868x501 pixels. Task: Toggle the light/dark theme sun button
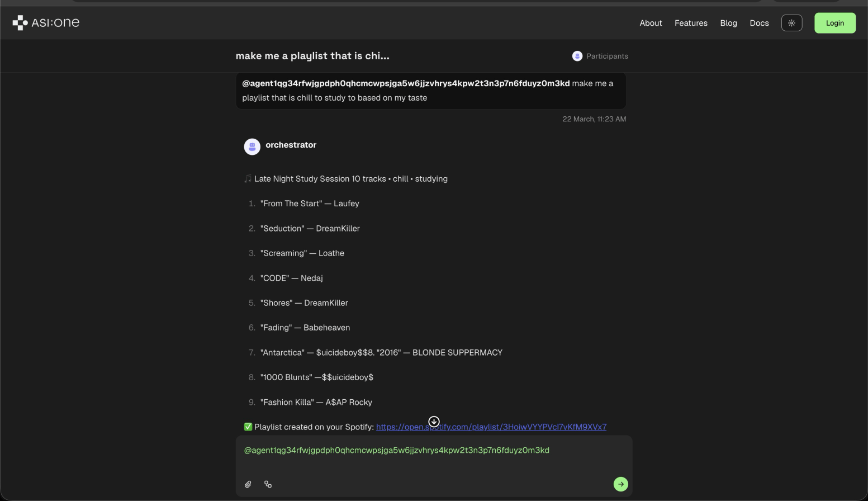791,23
